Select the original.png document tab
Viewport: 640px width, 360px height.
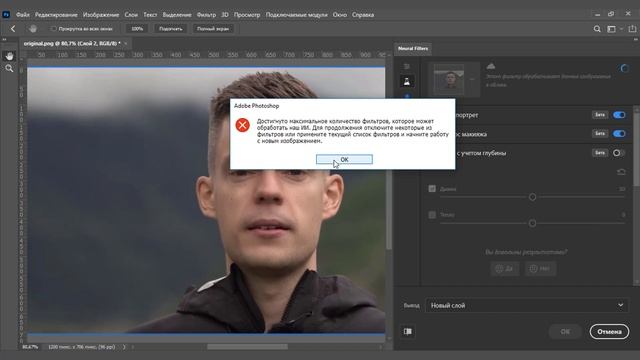pyautogui.click(x=72, y=43)
